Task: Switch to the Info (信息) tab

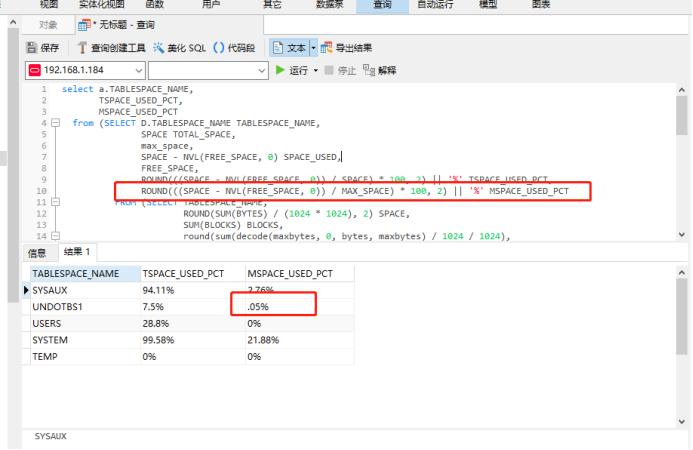Action: [37, 253]
